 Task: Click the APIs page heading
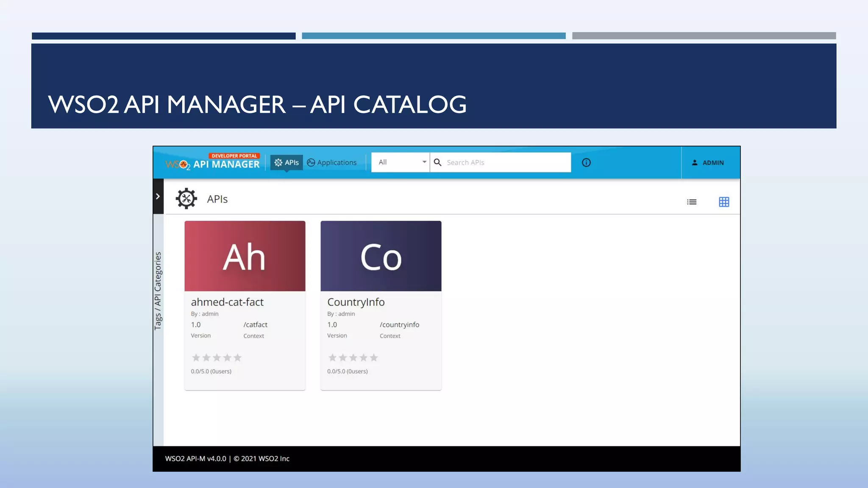[x=217, y=199]
